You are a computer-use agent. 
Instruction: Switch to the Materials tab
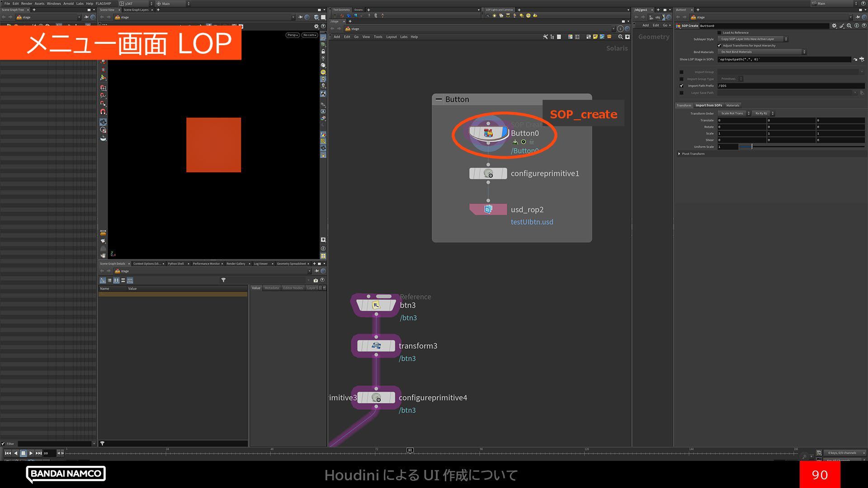click(732, 105)
